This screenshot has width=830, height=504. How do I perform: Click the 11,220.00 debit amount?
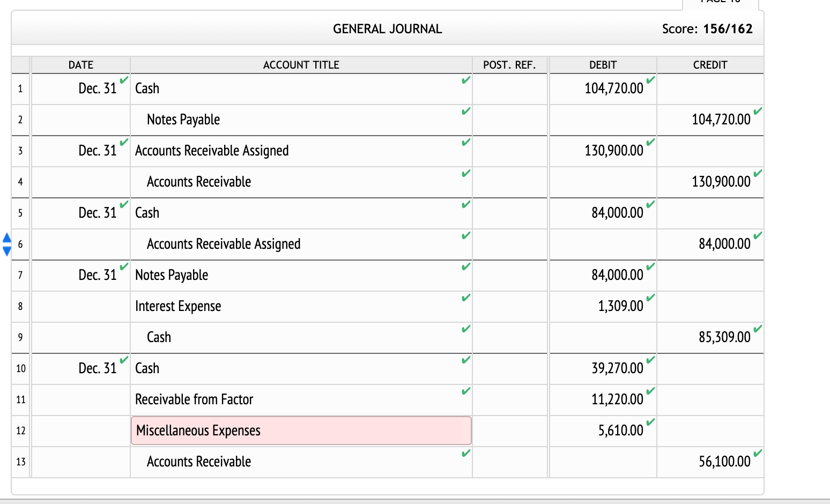[x=617, y=399]
